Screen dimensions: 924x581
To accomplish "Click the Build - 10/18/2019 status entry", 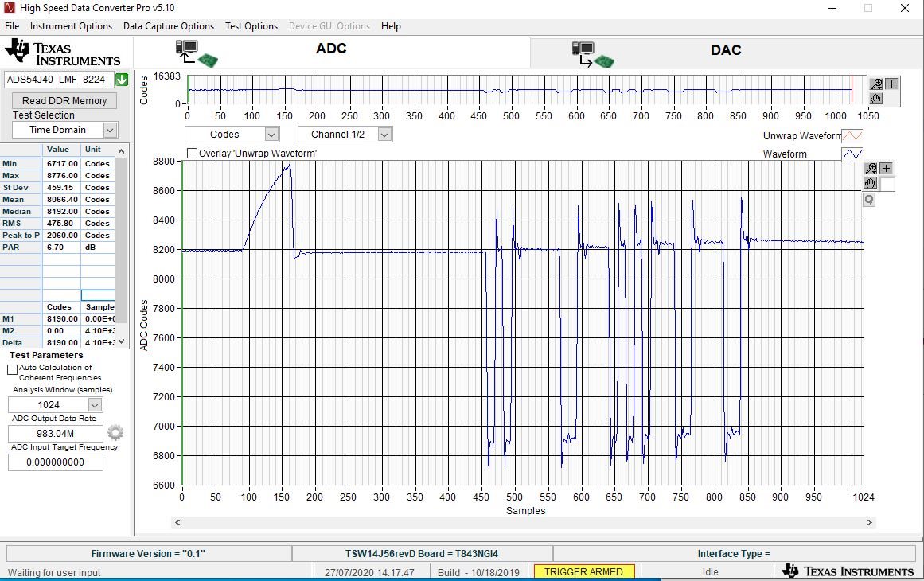I will click(478, 572).
